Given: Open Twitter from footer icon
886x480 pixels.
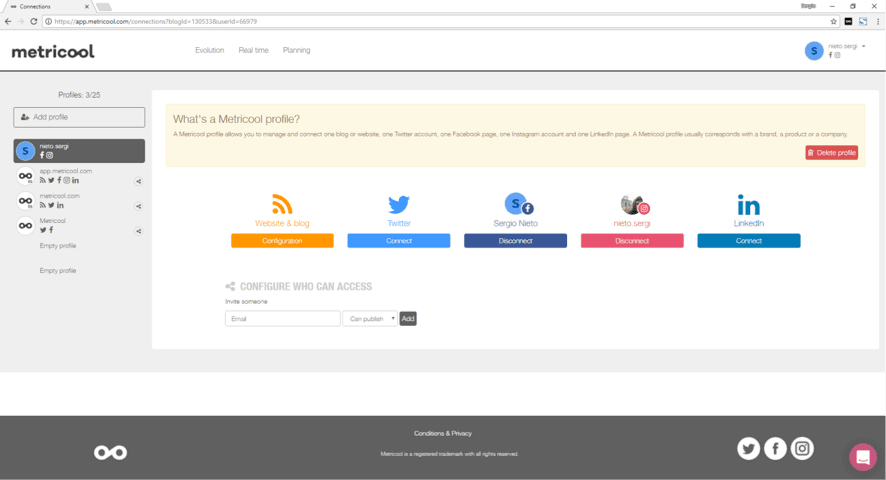Looking at the screenshot, I should [x=748, y=449].
